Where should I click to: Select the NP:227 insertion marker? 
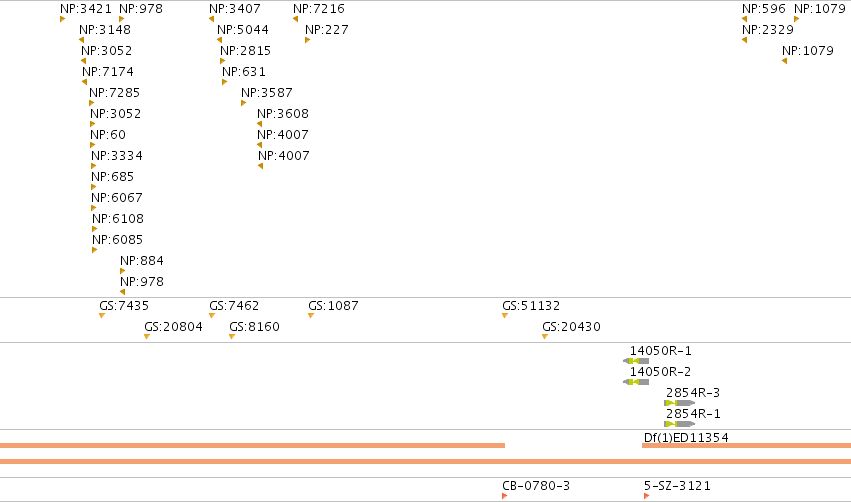tap(307, 40)
